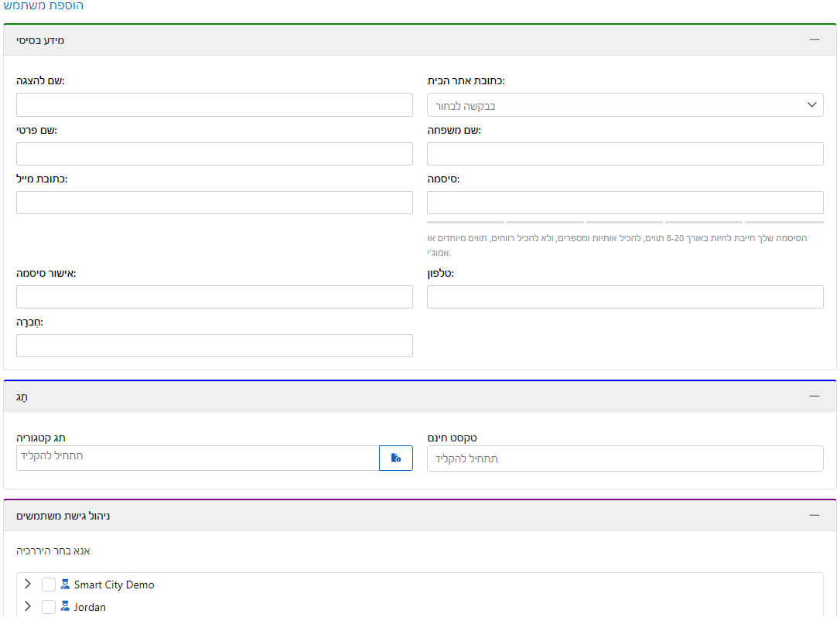This screenshot has width=840, height=617.
Task: Select the Smart City Demo label
Action: point(114,585)
